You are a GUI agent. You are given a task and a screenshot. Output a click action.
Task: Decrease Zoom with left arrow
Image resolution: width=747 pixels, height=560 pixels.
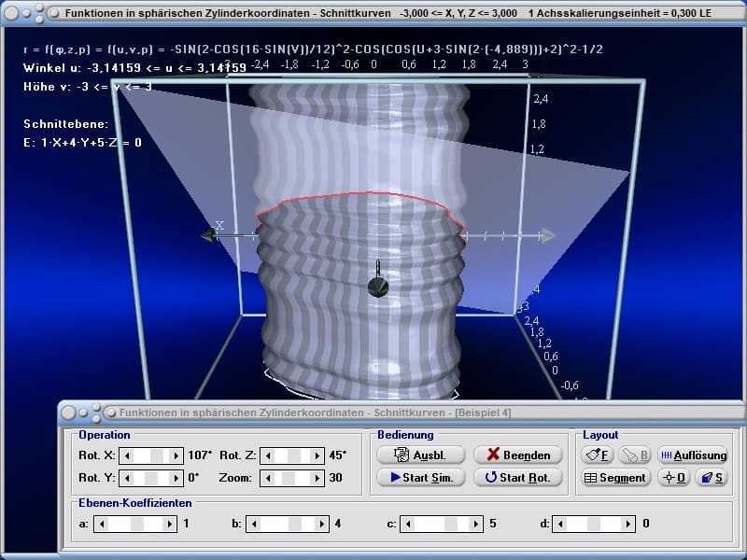point(268,478)
